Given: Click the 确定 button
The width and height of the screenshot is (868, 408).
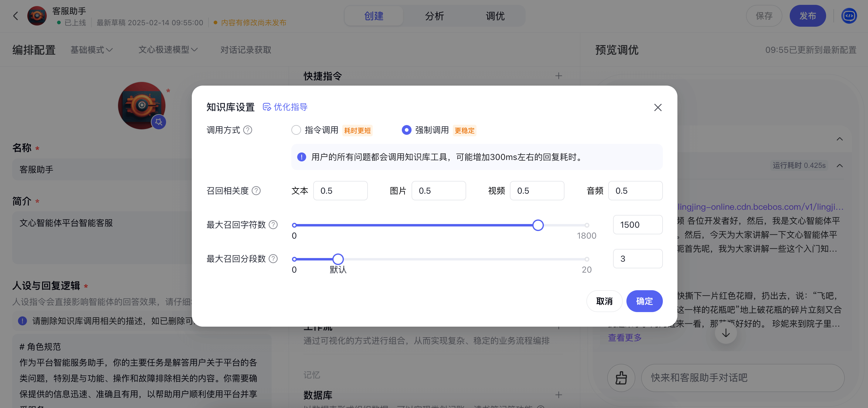Looking at the screenshot, I should point(644,301).
